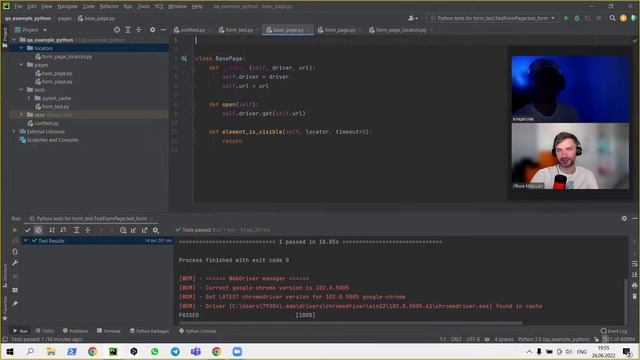The height and width of the screenshot is (360, 640).
Task: Sort test results alphabetically
Action: [52, 230]
